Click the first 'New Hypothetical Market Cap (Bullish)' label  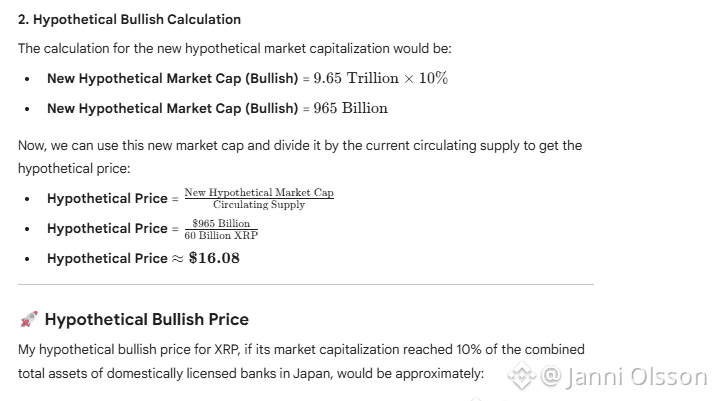(x=172, y=78)
